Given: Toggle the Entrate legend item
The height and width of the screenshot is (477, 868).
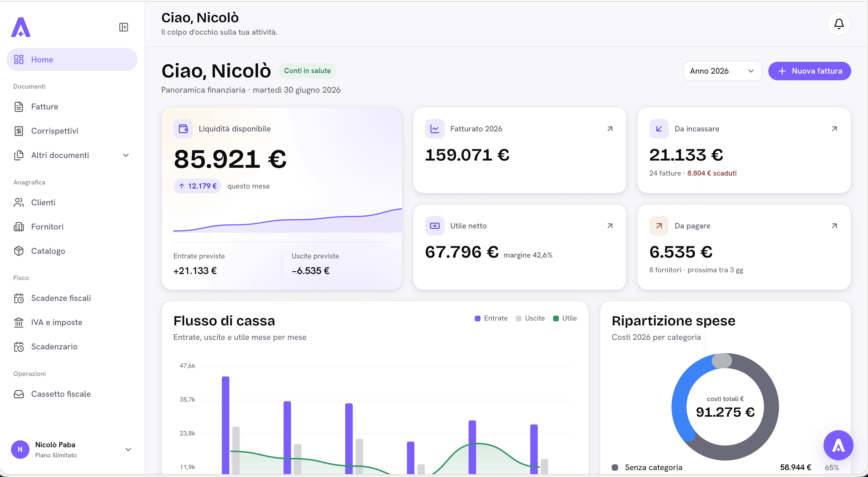Looking at the screenshot, I should [491, 318].
